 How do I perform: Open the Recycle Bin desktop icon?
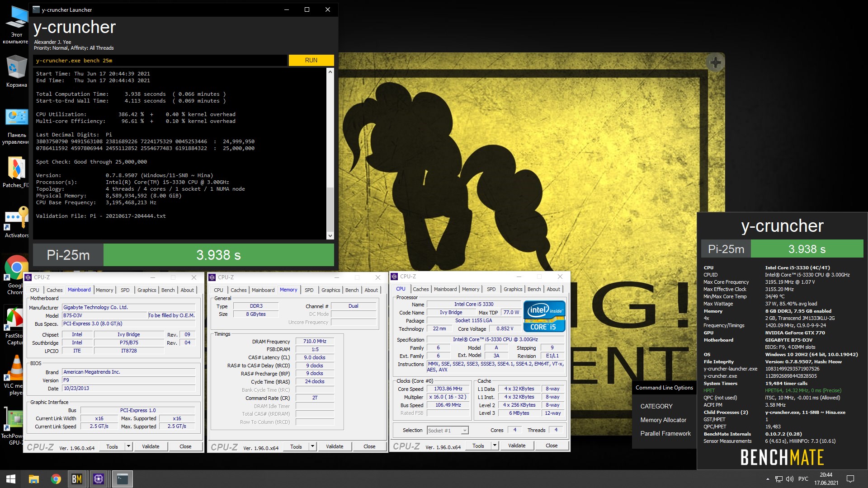click(x=16, y=71)
